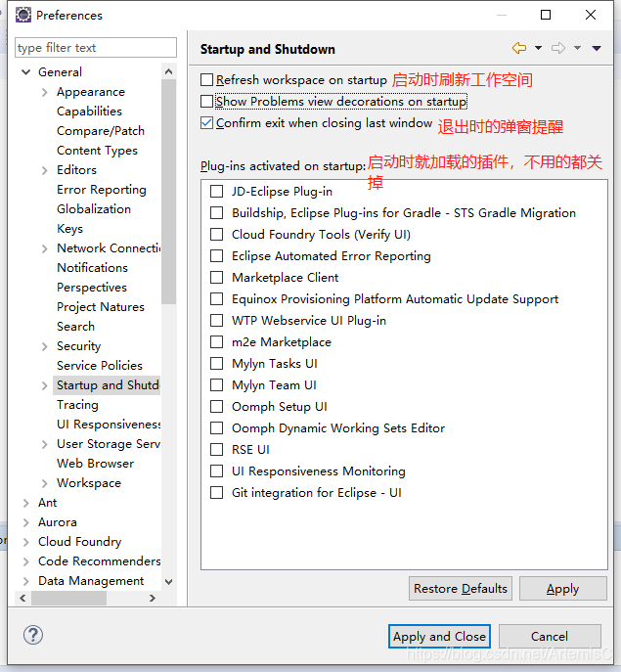Collapse the General tree node

pos(26,72)
